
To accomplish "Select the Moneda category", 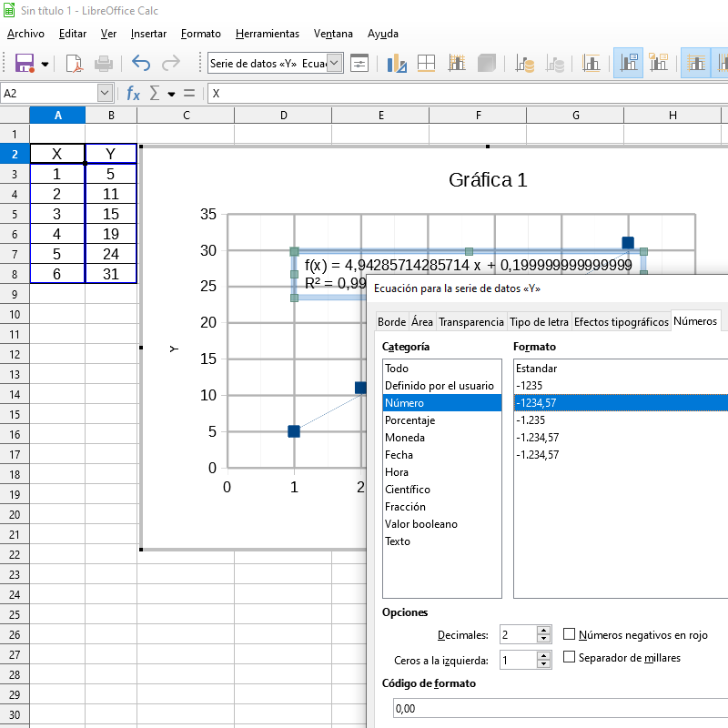I will pyautogui.click(x=442, y=438).
